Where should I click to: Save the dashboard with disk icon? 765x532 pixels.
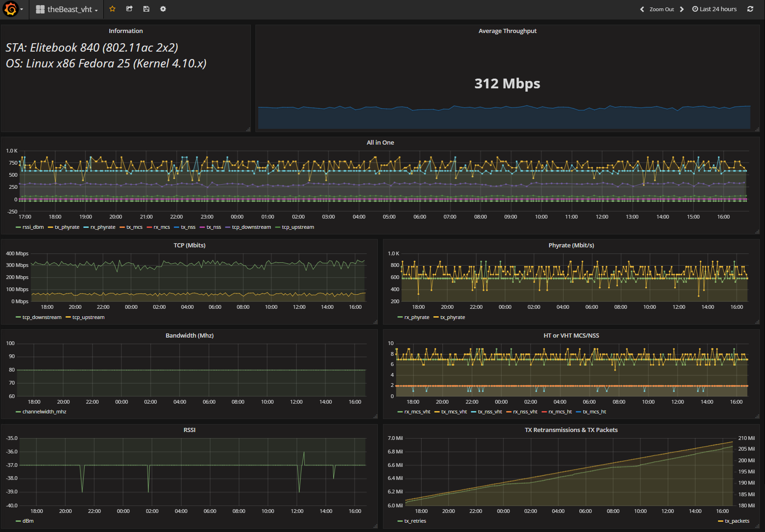point(146,9)
